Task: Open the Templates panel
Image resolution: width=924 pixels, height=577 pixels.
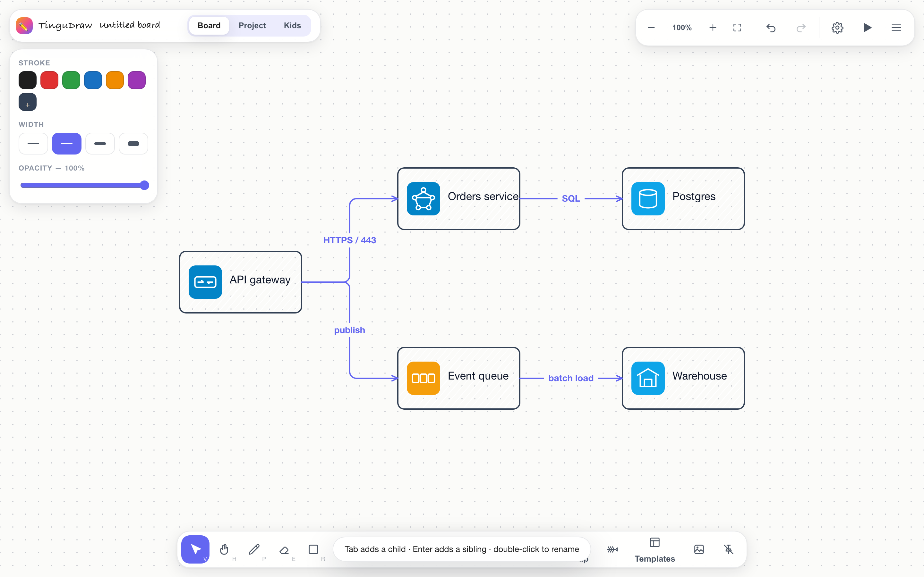Action: pyautogui.click(x=655, y=550)
